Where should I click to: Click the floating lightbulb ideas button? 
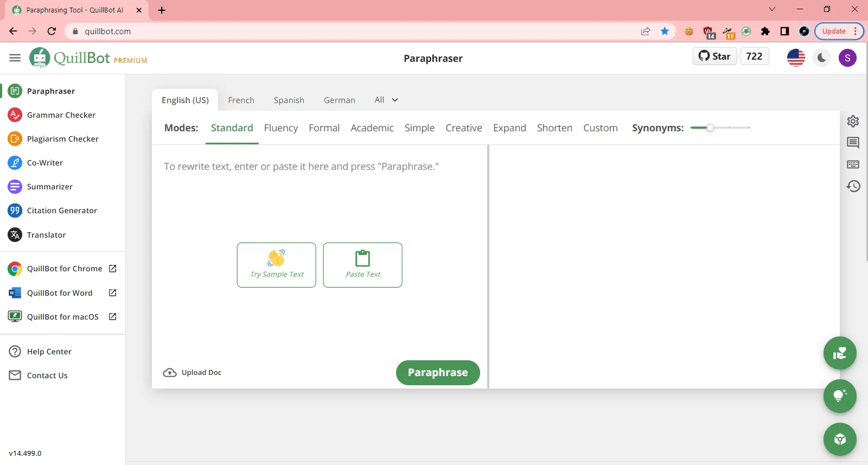coord(840,396)
